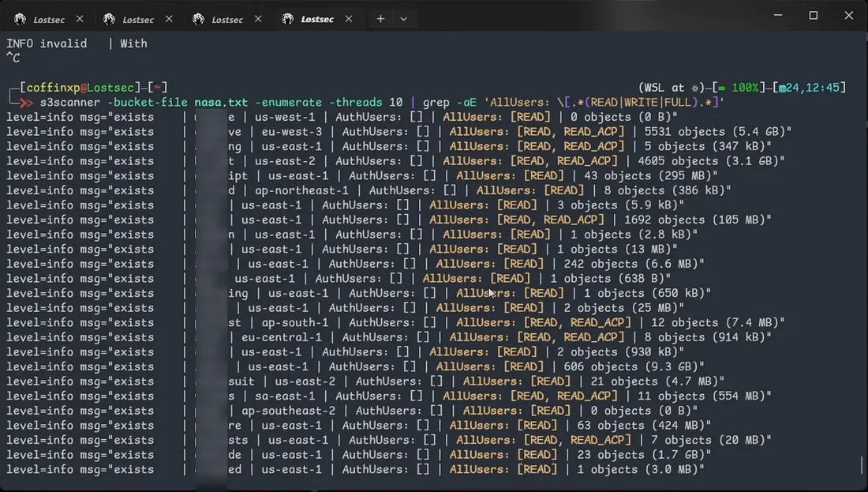The image size is (868, 492).
Task: Click the 'eu-west-3' region text
Action: coord(292,132)
